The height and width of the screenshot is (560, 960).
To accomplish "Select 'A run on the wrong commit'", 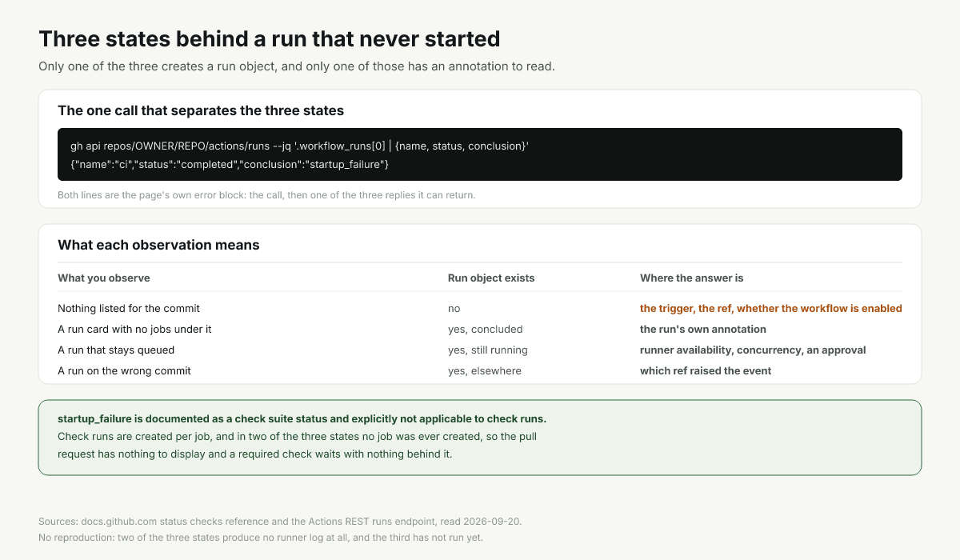I will tap(124, 370).
